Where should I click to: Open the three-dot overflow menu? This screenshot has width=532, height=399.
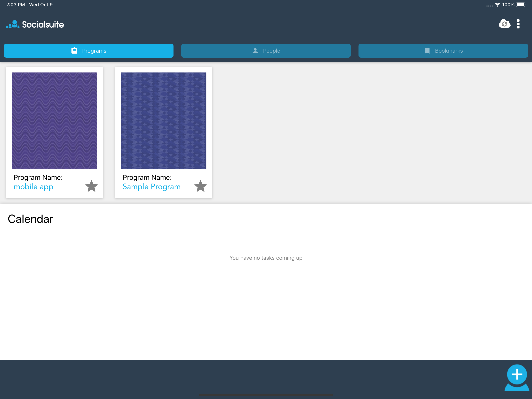coord(518,24)
